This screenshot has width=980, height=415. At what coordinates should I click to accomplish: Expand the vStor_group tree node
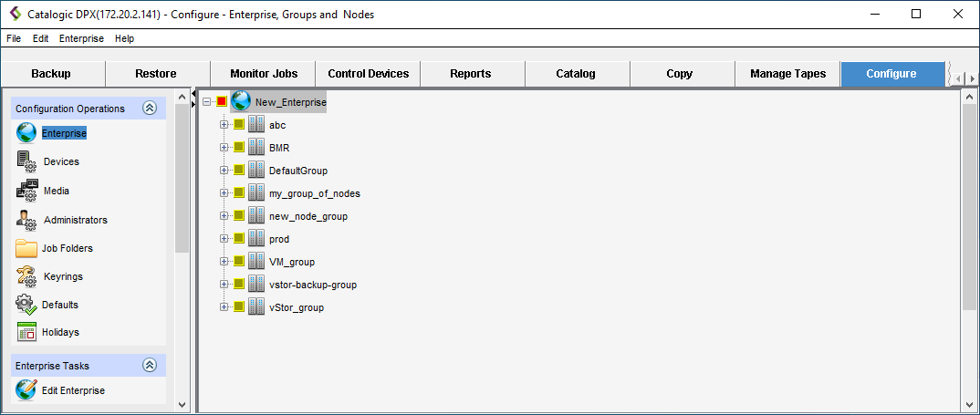224,307
